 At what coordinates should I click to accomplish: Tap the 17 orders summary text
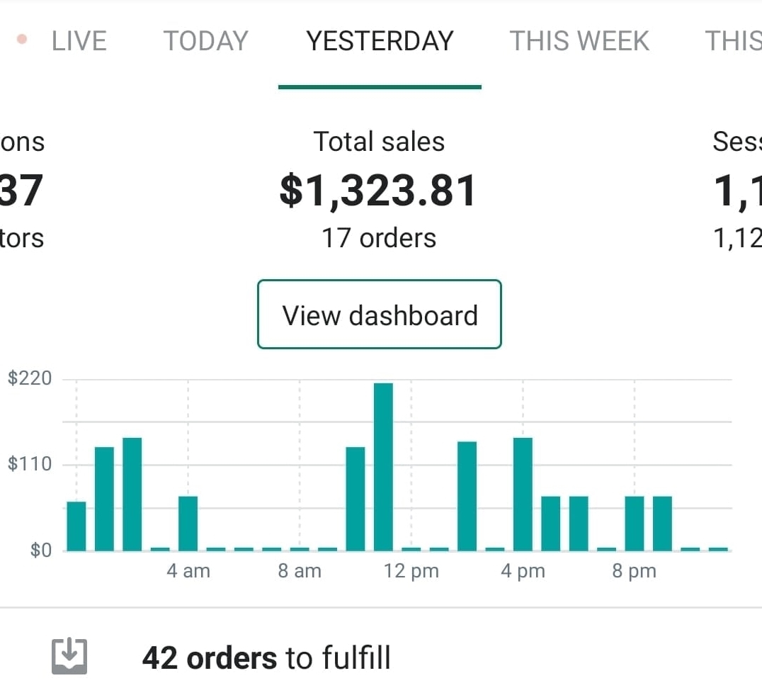tap(379, 238)
